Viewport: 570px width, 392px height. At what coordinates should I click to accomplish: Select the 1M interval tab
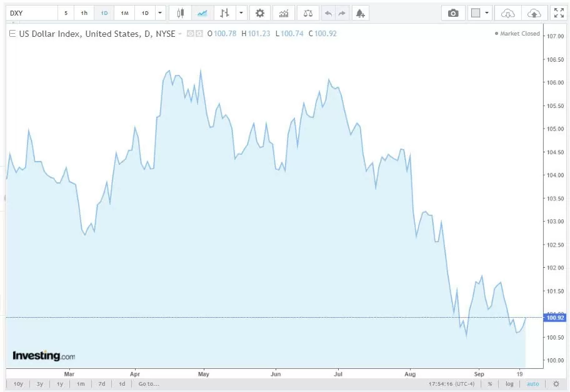pyautogui.click(x=124, y=13)
